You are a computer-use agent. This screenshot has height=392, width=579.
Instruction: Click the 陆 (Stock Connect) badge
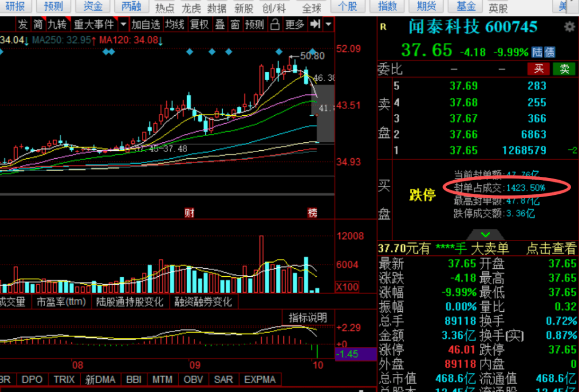point(537,52)
